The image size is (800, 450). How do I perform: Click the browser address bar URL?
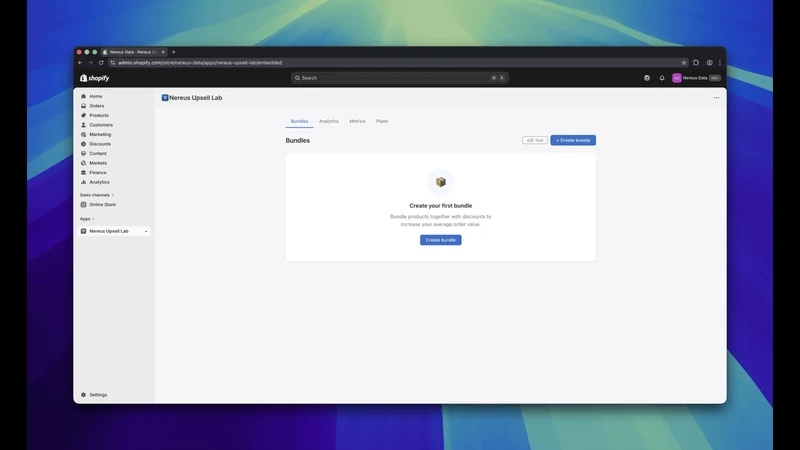click(x=200, y=63)
